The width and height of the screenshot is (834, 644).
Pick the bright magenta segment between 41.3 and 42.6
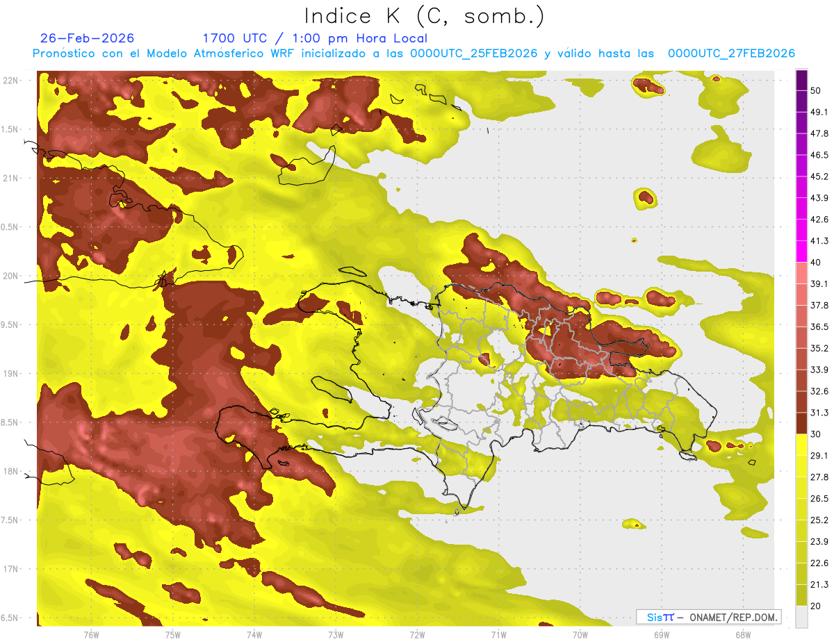pos(802,230)
